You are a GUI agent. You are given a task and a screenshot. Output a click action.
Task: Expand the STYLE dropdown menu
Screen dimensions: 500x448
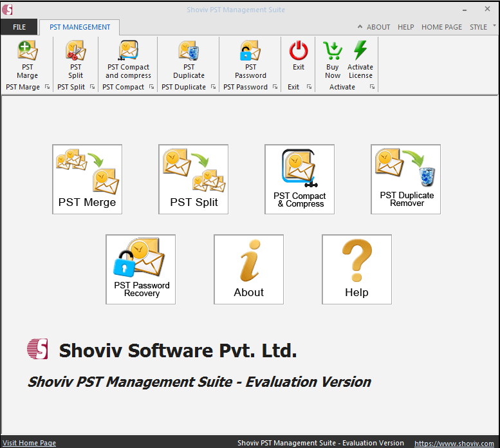(482, 27)
